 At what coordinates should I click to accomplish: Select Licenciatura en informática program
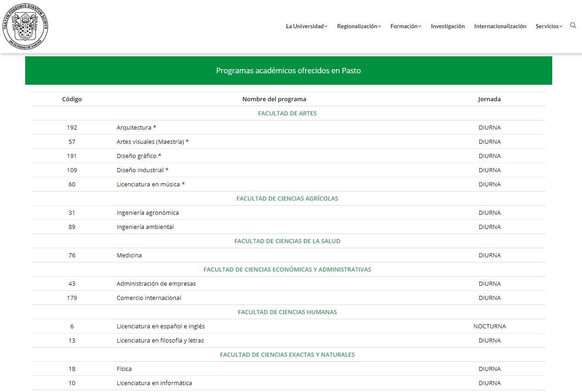click(x=154, y=383)
